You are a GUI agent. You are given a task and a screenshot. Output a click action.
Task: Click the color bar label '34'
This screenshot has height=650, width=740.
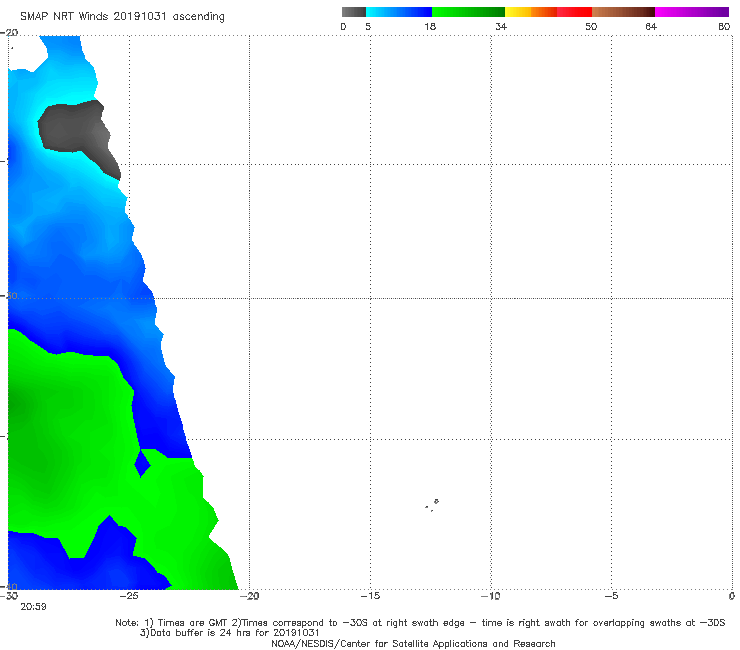click(x=501, y=26)
